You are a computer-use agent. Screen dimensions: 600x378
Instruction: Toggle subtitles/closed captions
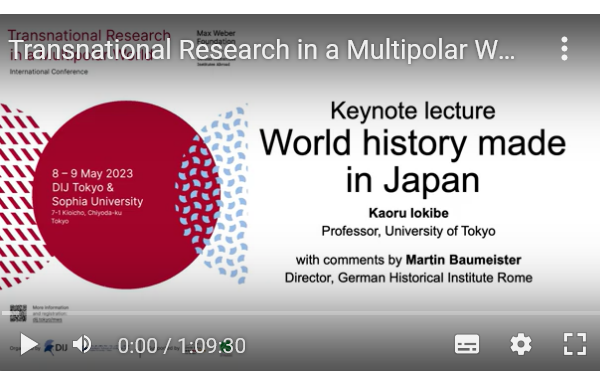point(467,344)
